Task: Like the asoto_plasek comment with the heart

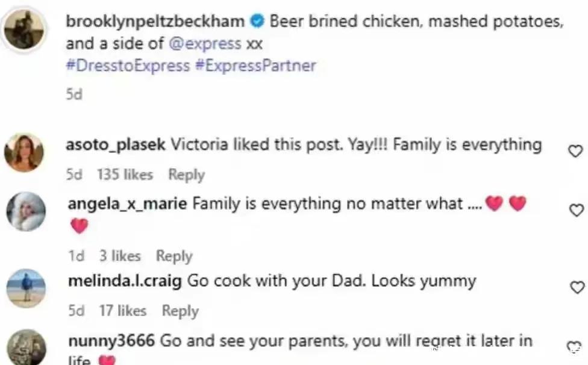Action: coord(575,151)
